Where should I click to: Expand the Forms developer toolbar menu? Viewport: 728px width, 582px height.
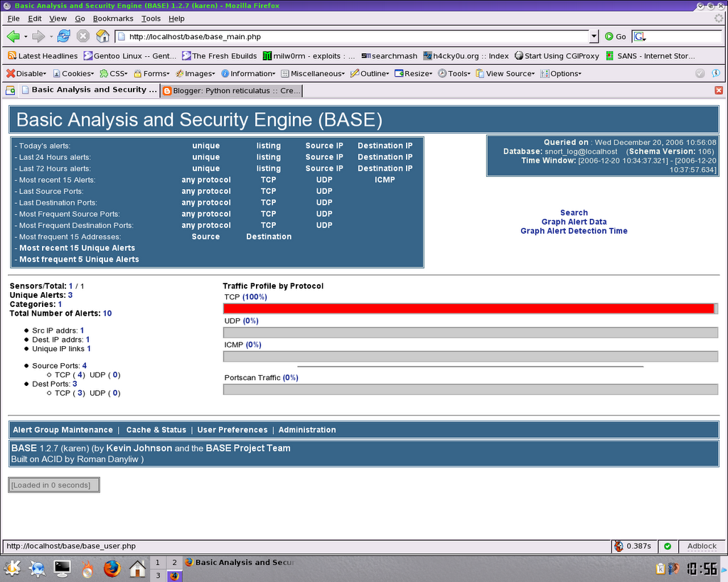(151, 73)
